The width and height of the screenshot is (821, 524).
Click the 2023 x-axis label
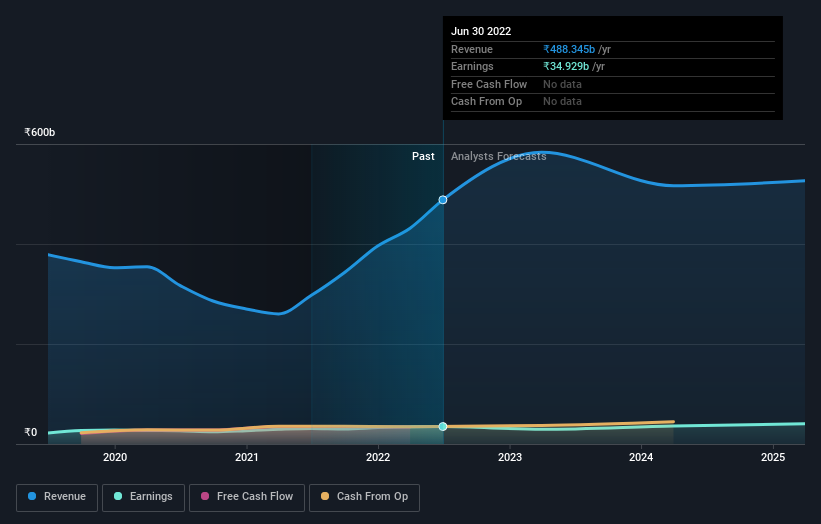click(510, 458)
